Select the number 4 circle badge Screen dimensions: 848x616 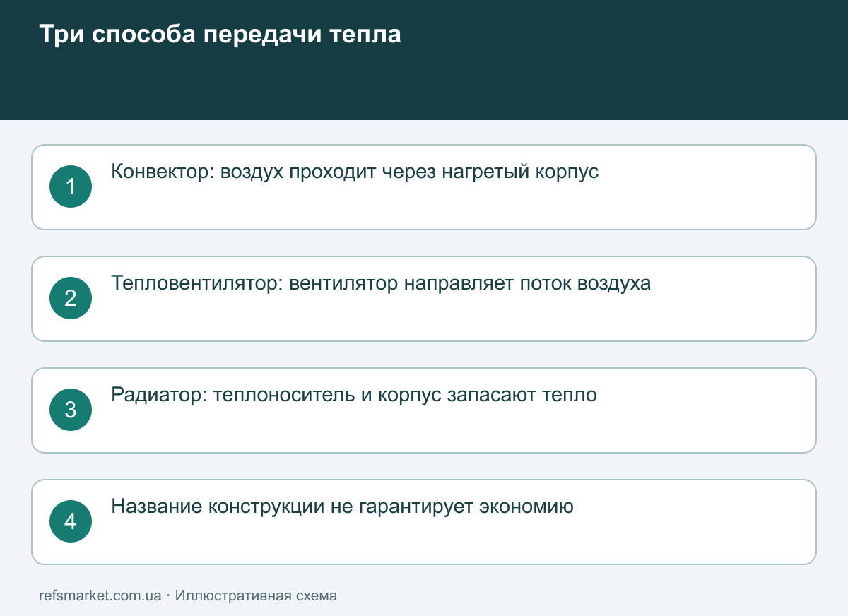(x=71, y=521)
